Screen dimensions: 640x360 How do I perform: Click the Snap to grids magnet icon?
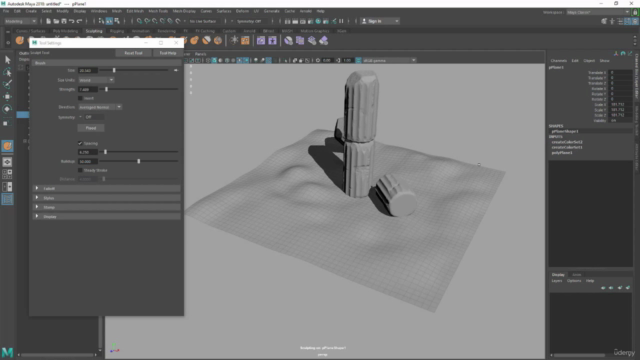point(140,21)
